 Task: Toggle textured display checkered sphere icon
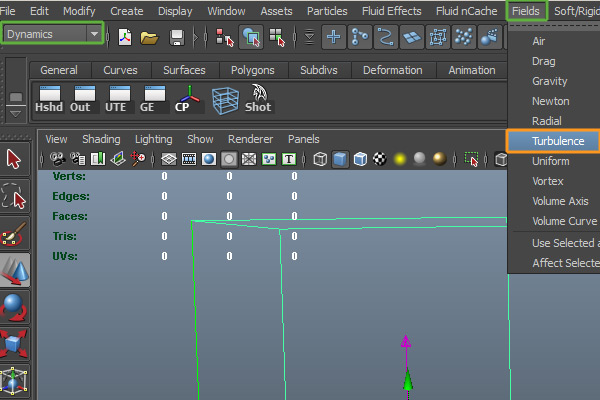[380, 159]
